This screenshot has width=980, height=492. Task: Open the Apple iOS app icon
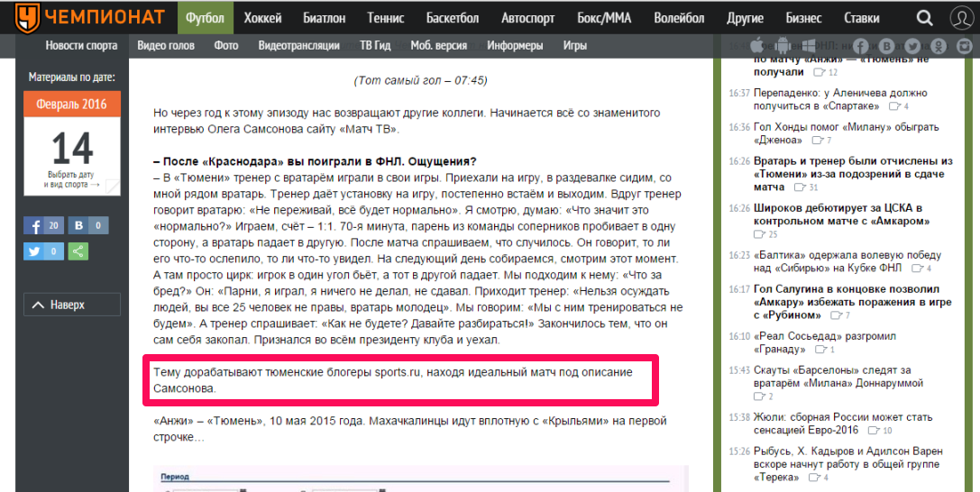tap(757, 45)
